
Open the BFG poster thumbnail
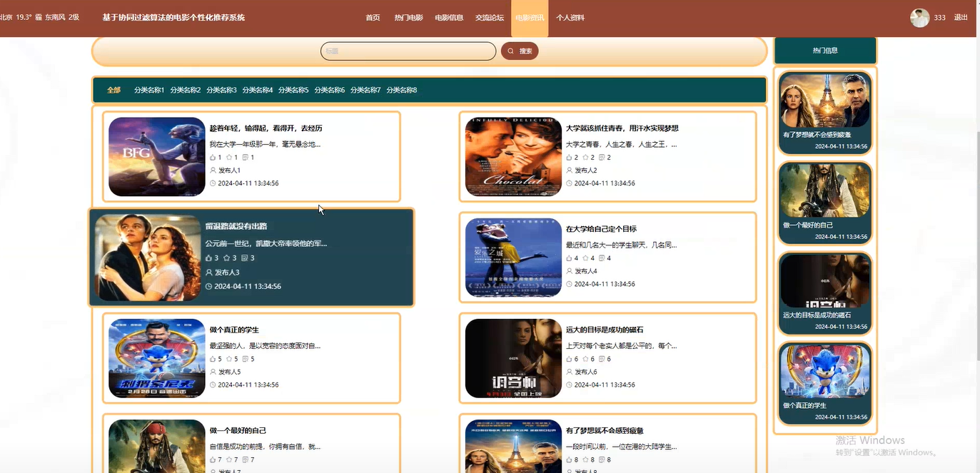coord(157,157)
